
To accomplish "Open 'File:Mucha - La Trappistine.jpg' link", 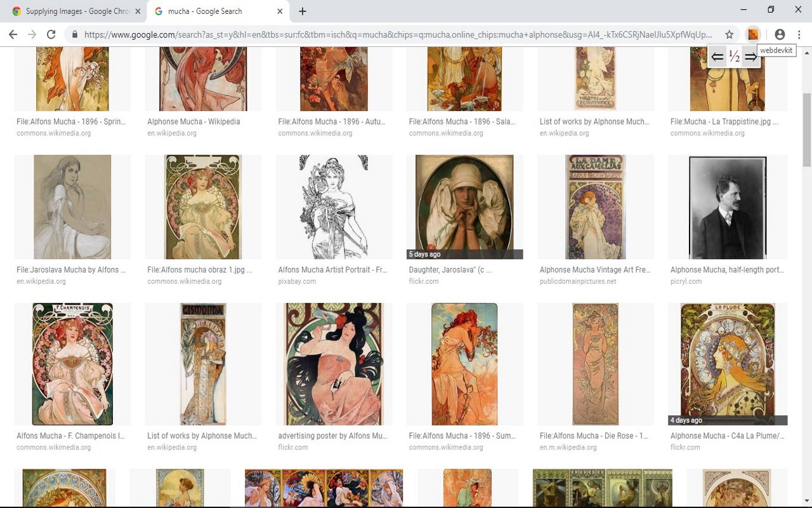I will pyautogui.click(x=724, y=121).
